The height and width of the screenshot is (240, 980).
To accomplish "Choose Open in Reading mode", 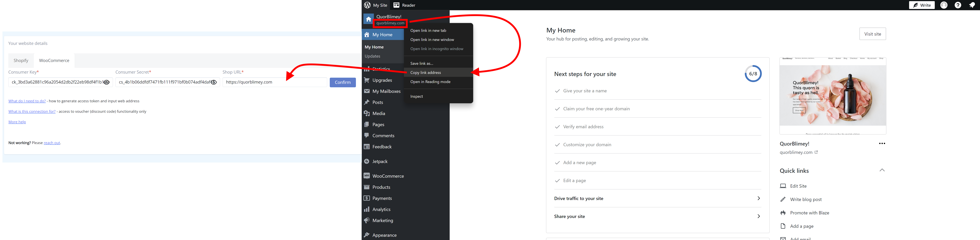I will click(x=438, y=82).
